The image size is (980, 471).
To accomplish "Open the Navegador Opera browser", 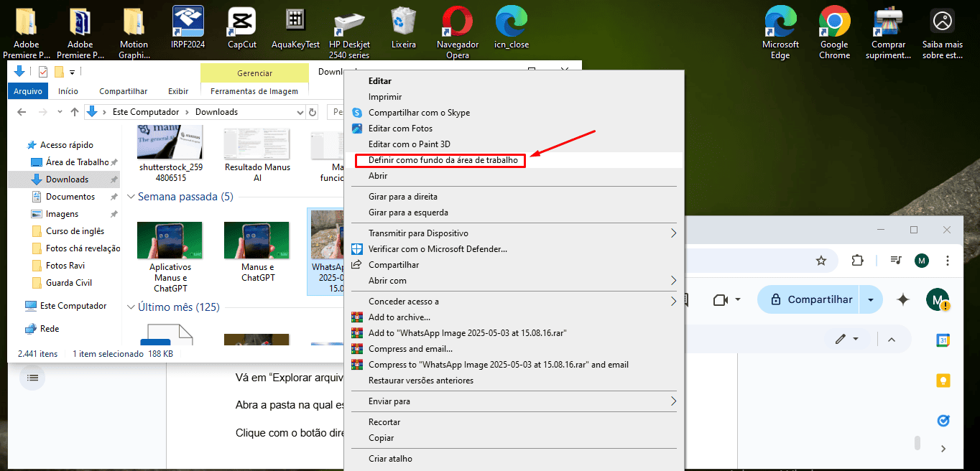I will [458, 22].
